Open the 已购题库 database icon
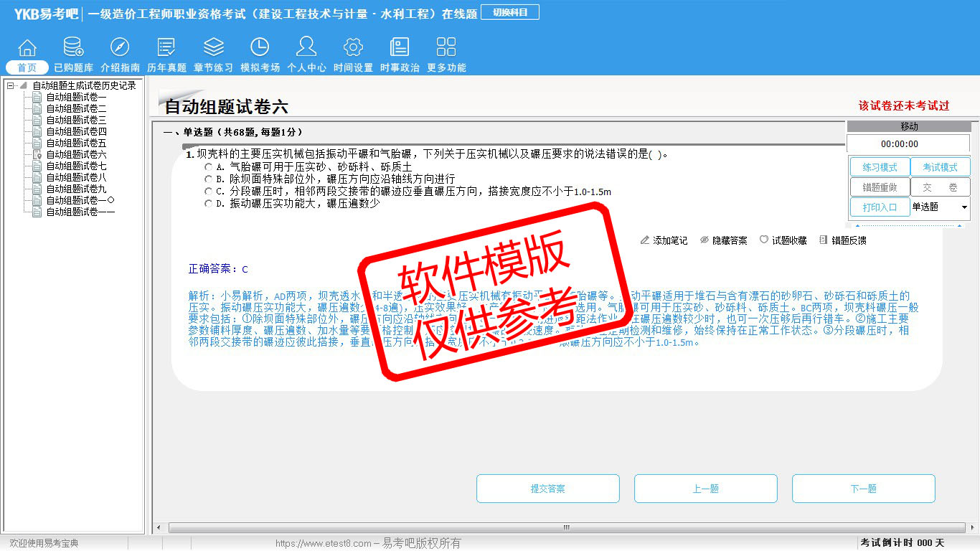 coord(73,48)
